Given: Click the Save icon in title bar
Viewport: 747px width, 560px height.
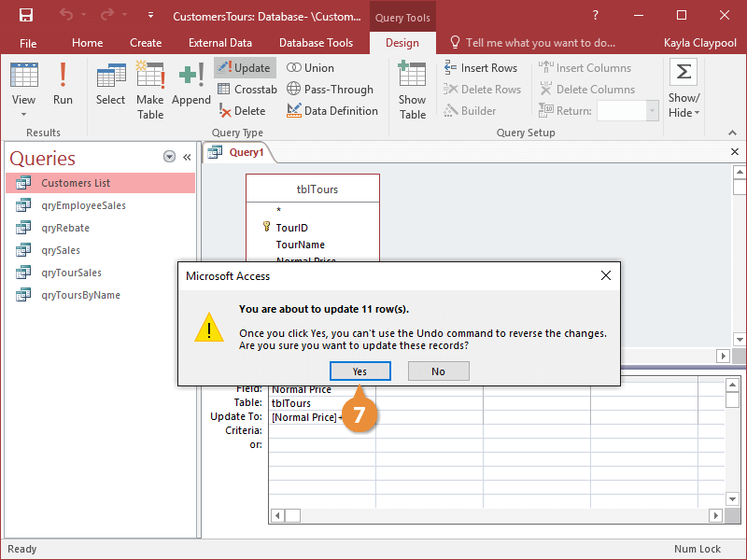Looking at the screenshot, I should pyautogui.click(x=26, y=15).
